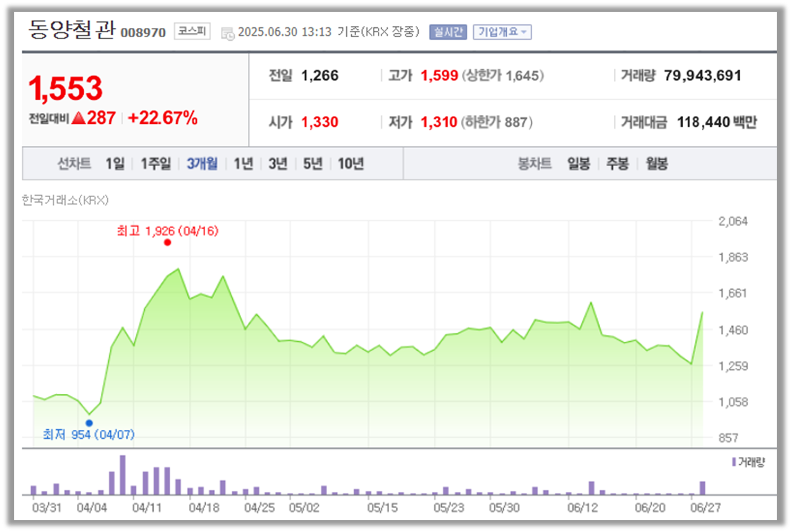Click the 하한가 887 text
Image resolution: width=791 pixels, height=532 pixels.
[x=497, y=122]
